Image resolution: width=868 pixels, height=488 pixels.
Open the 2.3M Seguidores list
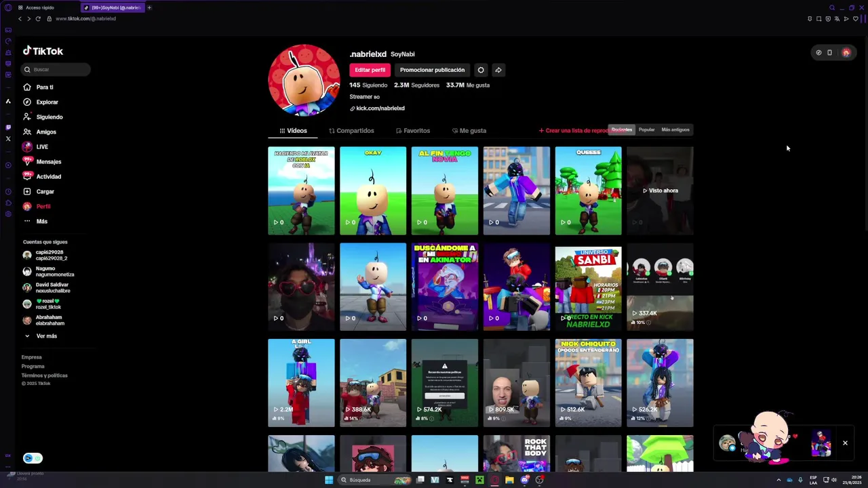coord(416,85)
